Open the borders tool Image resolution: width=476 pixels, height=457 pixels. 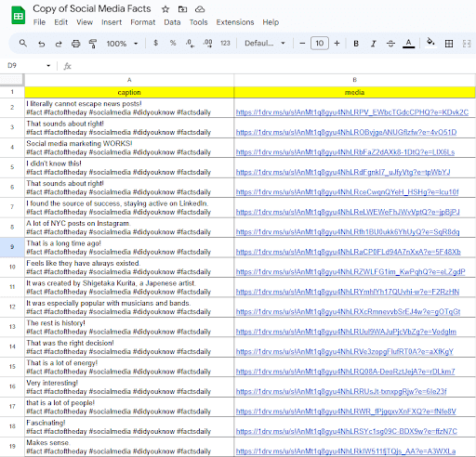pyautogui.click(x=449, y=44)
